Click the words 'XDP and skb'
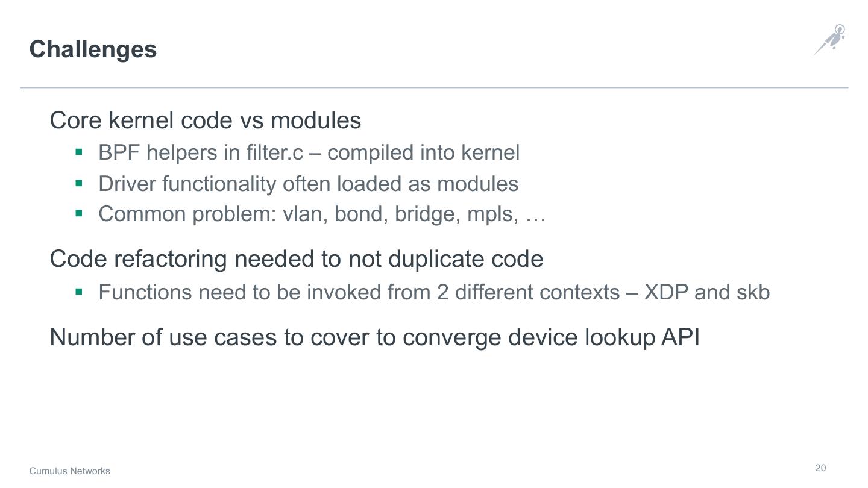The width and height of the screenshot is (868, 488). 707,292
